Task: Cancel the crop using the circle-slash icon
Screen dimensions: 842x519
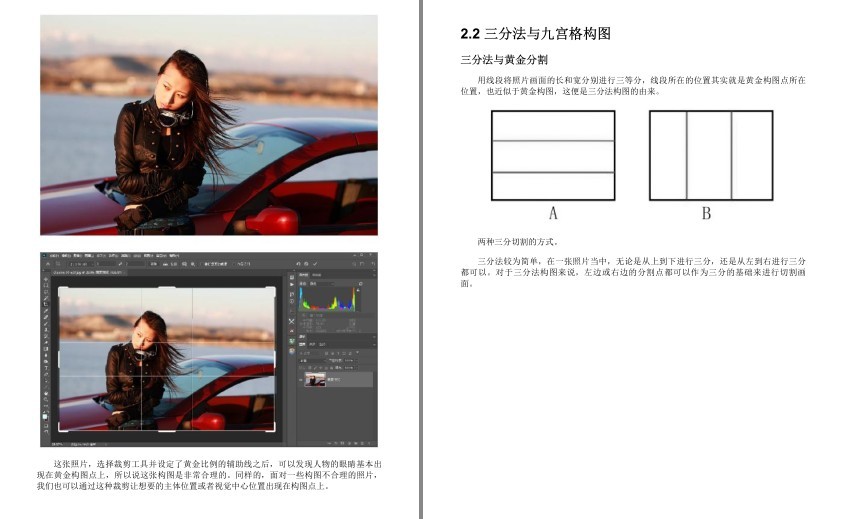Action: click(306, 264)
